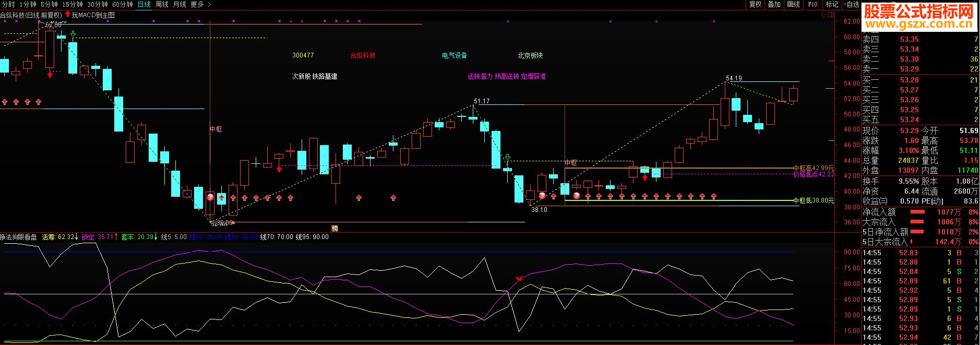Click the 玩MACD到主图 indicator label
Image resolution: width=980 pixels, height=345 pixels.
pos(93,15)
